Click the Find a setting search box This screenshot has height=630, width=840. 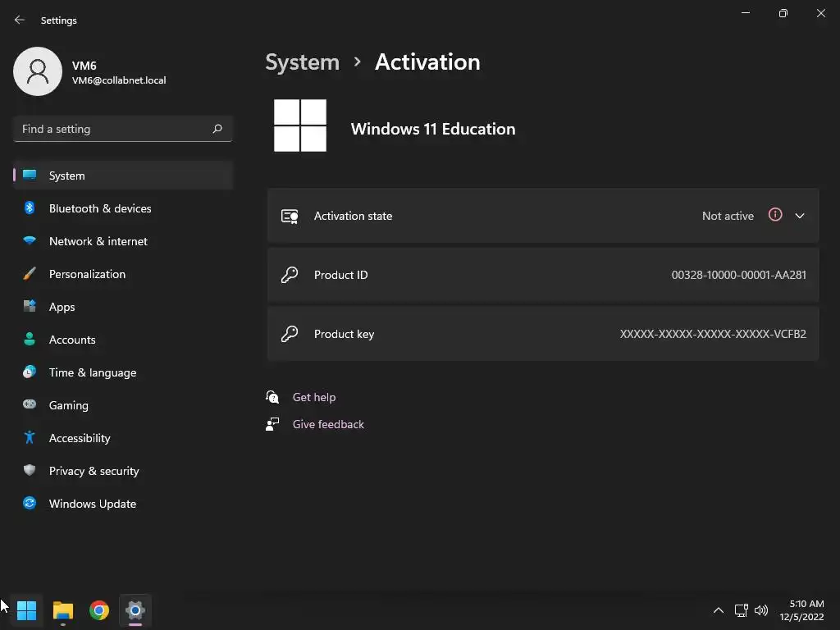(x=123, y=129)
